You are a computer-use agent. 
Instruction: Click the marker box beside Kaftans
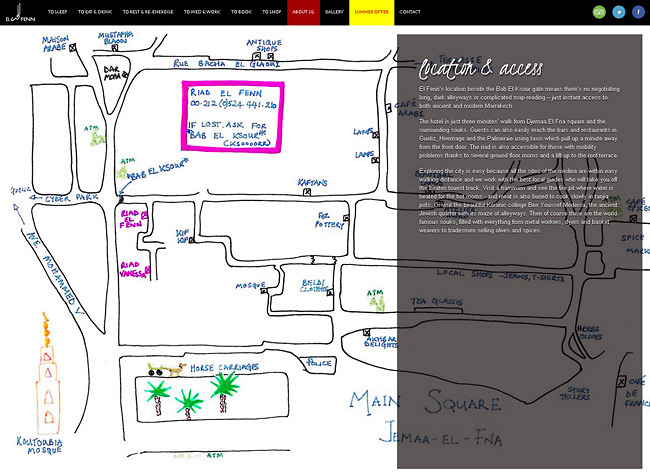coord(307,191)
